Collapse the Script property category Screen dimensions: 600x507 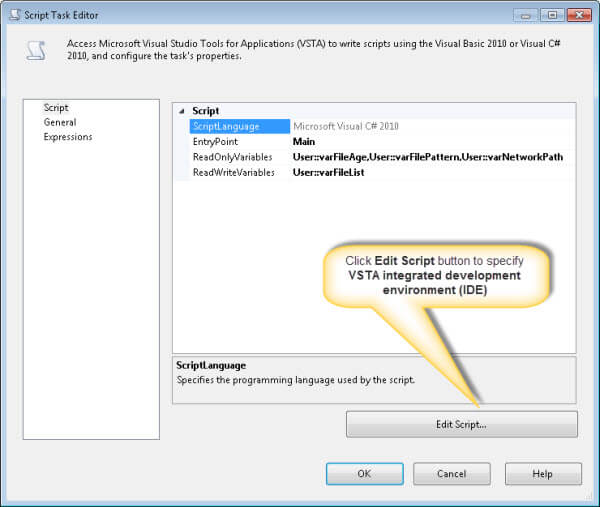tap(182, 111)
